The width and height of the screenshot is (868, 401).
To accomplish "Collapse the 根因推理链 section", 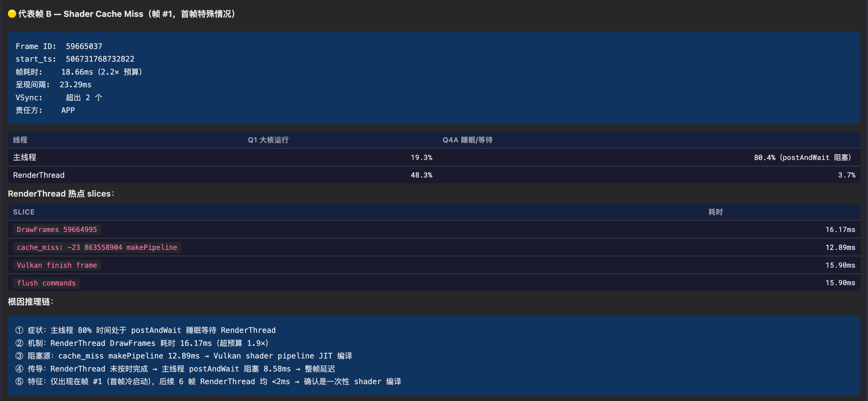I will (x=30, y=302).
